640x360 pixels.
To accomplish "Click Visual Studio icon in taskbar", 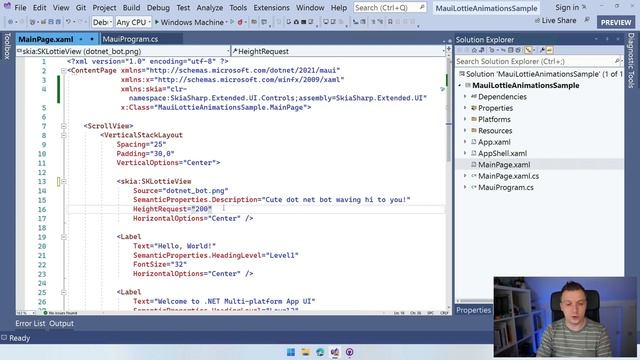I will click(x=335, y=352).
